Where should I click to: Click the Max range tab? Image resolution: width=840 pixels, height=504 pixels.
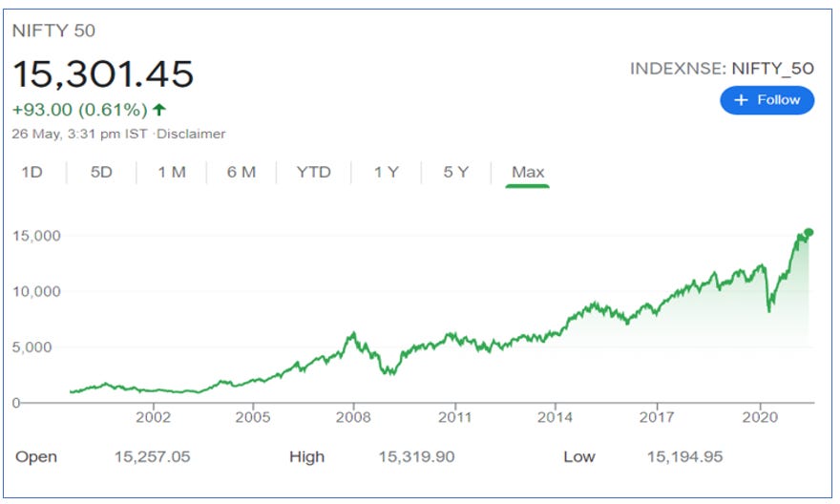tap(528, 172)
